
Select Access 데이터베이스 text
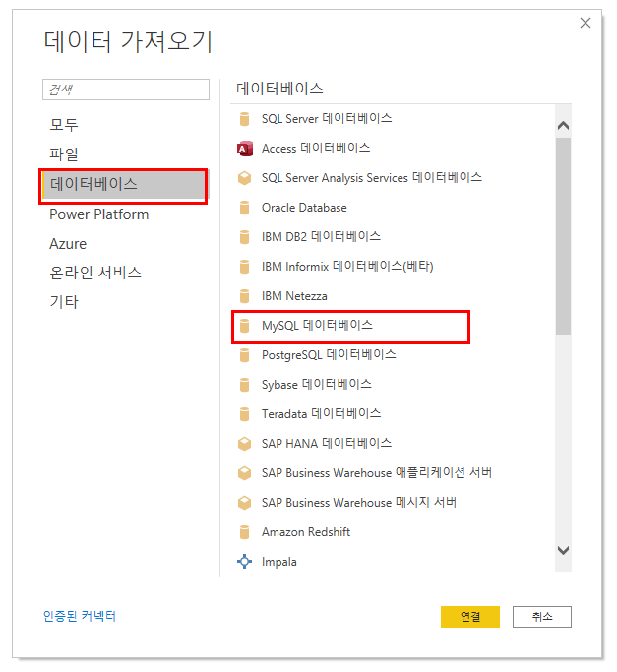pos(316,149)
